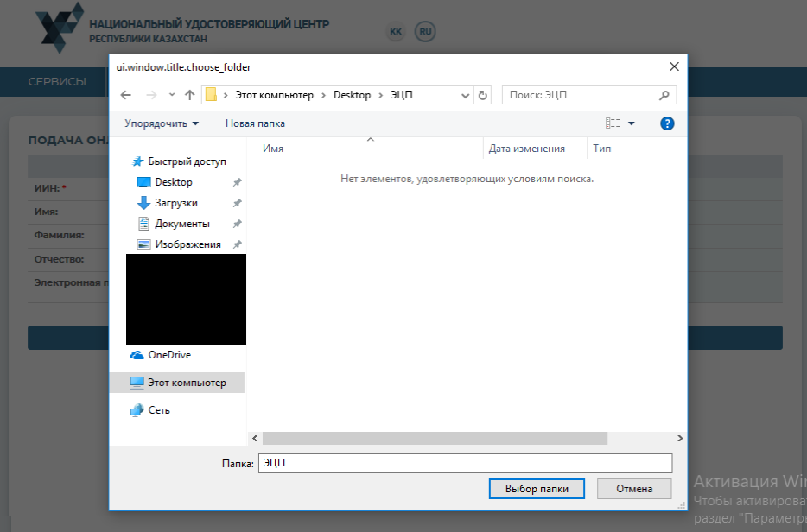Sort by the Имя column header

click(x=273, y=149)
